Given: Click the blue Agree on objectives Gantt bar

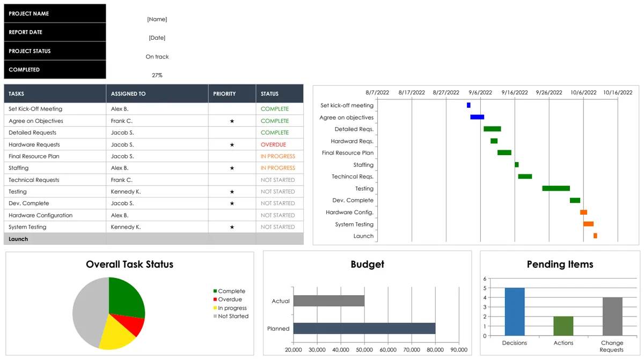Looking at the screenshot, I should point(477,117).
